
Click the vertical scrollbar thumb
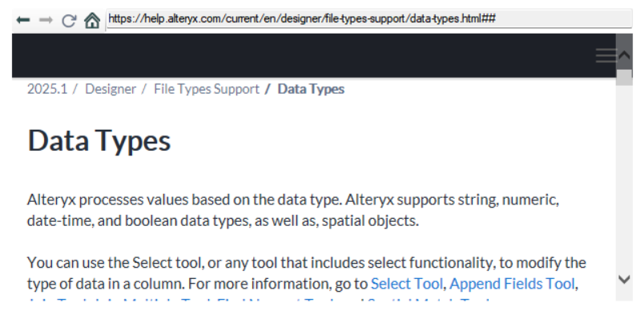(x=624, y=77)
